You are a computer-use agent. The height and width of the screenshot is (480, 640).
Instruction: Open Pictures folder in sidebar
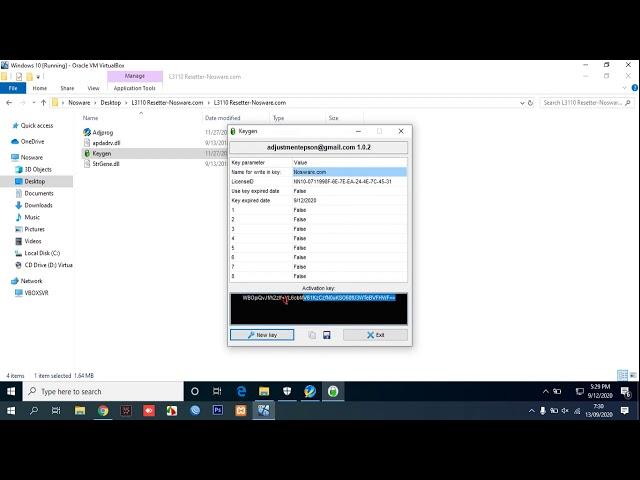tap(30, 229)
